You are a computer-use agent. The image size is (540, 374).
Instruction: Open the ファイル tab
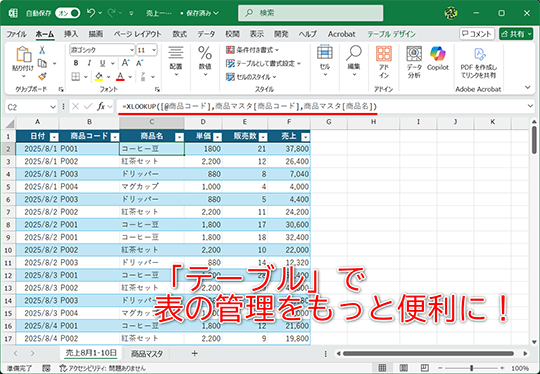(16, 34)
